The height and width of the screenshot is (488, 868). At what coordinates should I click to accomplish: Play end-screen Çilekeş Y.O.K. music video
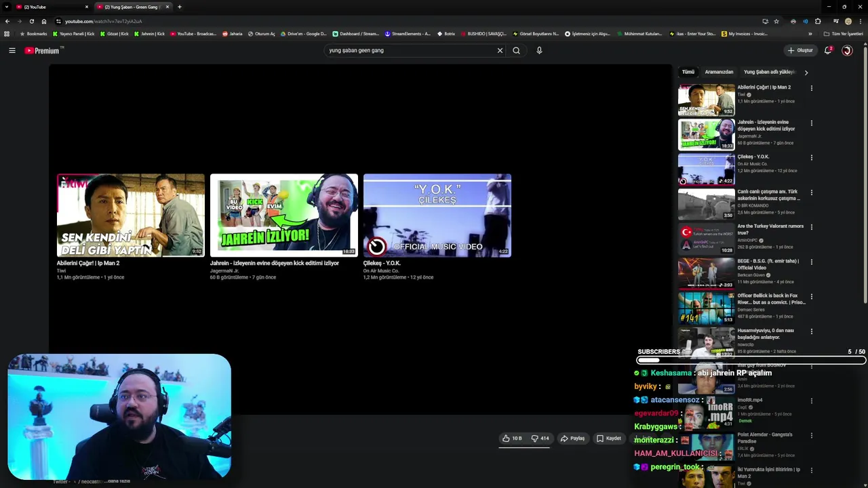[x=437, y=216]
